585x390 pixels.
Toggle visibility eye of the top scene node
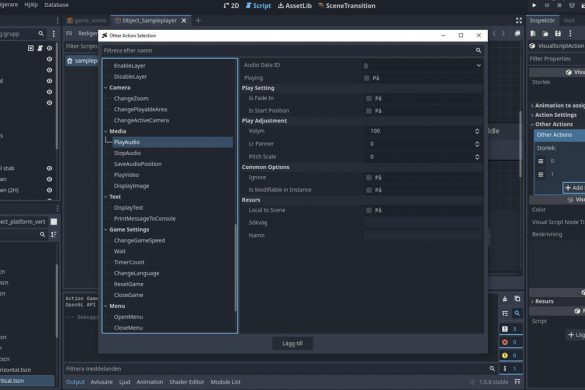point(49,48)
